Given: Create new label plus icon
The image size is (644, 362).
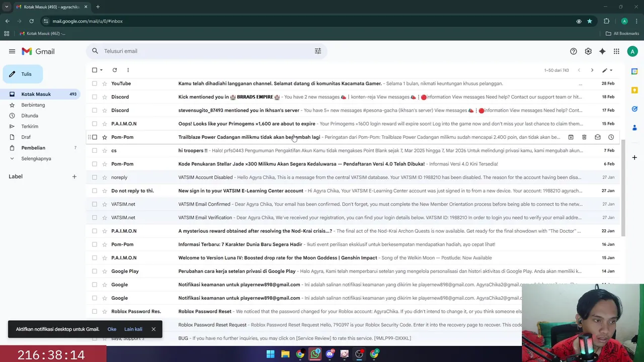Looking at the screenshot, I should 74,176.
